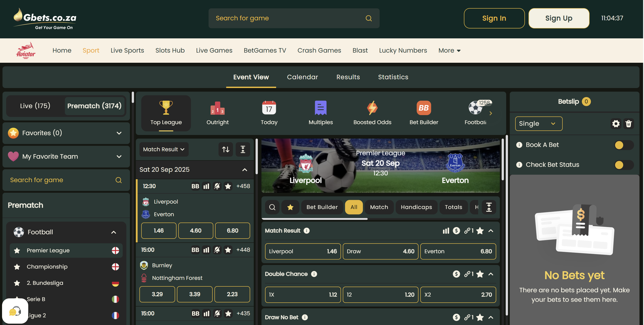The width and height of the screenshot is (644, 325).
Task: Click the search magnifier in the header
Action: point(369,18)
